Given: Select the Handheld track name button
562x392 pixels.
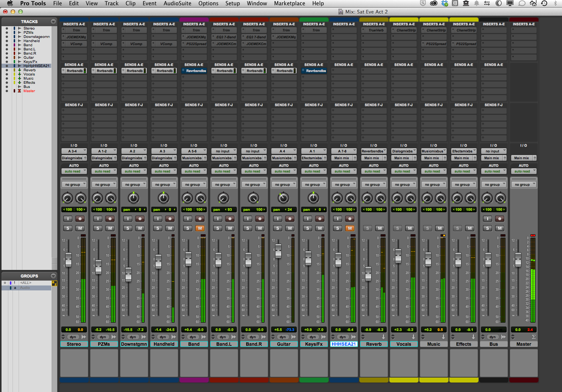Looking at the screenshot, I should click(164, 344).
